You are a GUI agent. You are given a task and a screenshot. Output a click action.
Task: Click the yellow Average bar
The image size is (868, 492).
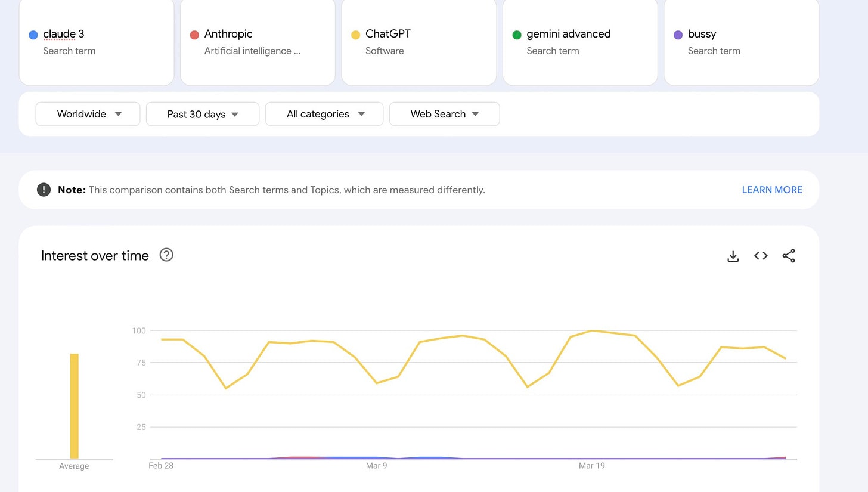coord(74,406)
